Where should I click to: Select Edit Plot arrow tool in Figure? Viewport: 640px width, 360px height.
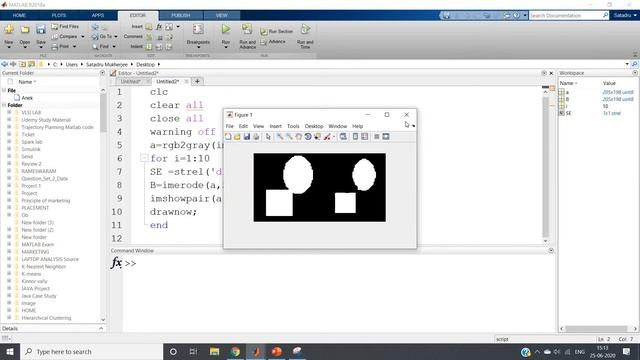[x=268, y=137]
